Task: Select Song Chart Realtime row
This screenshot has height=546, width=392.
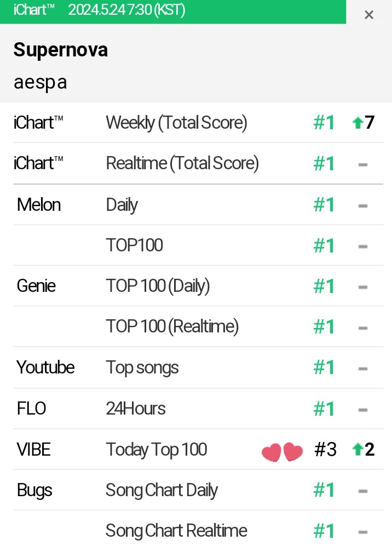Action: pyautogui.click(x=198, y=531)
